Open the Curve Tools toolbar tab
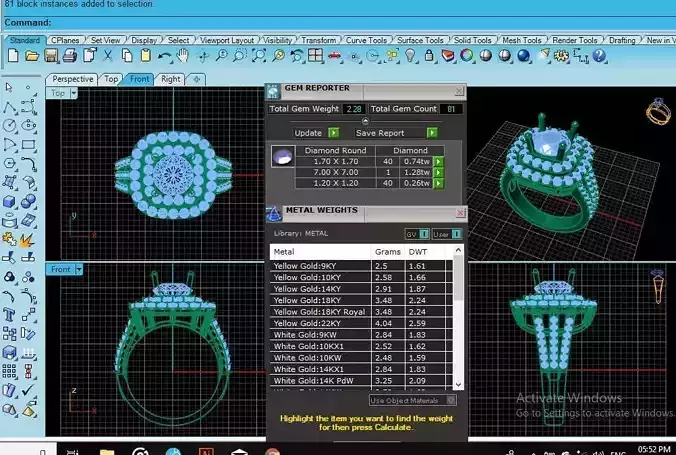The image size is (676, 455). pyautogui.click(x=366, y=40)
